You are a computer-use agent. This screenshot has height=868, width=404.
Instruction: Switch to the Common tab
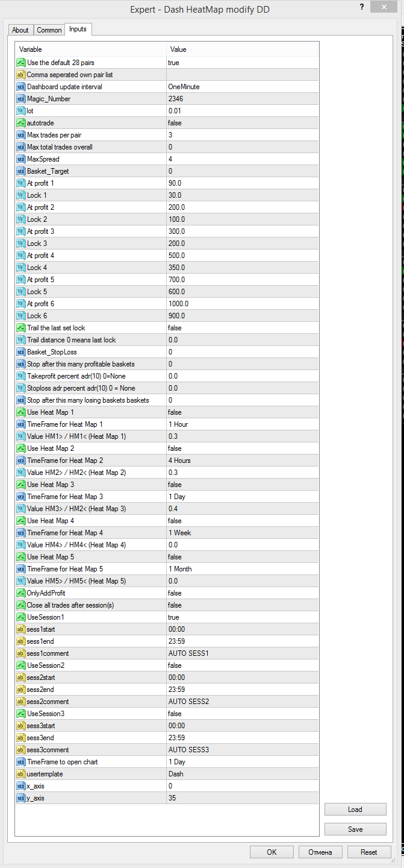click(x=49, y=30)
